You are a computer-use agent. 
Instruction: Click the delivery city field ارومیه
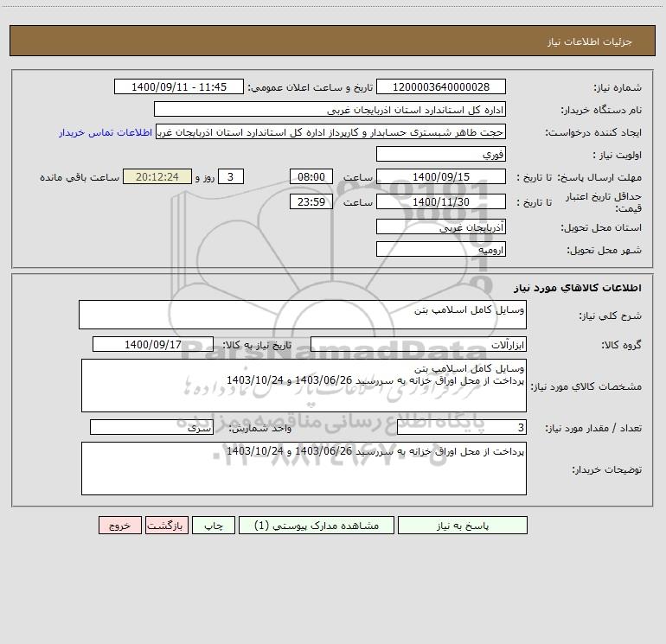tap(441, 249)
